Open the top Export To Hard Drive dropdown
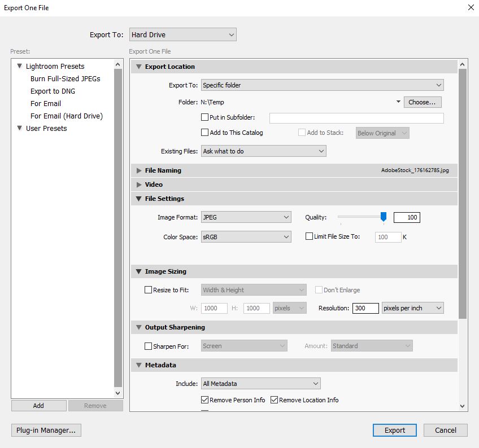Screen dimensions: 479x448 [183, 35]
